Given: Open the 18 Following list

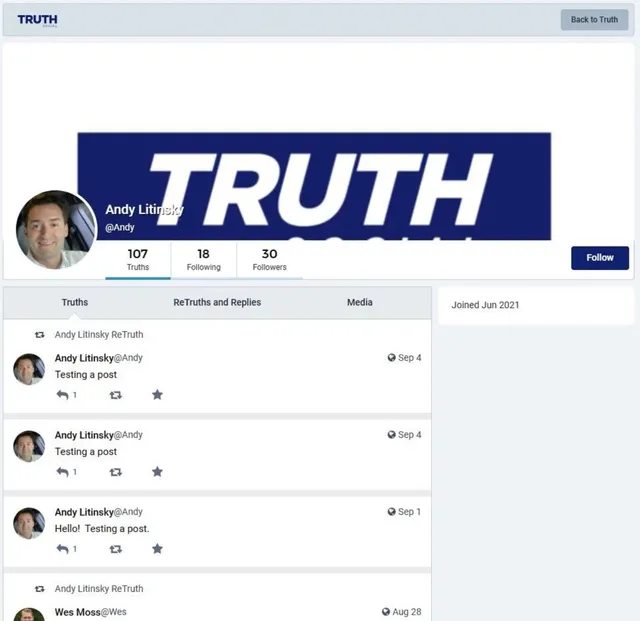Looking at the screenshot, I should pos(203,260).
